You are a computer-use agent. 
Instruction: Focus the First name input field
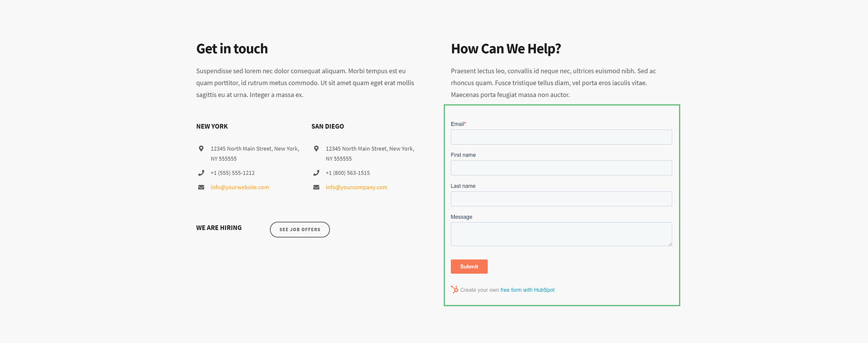tap(561, 168)
